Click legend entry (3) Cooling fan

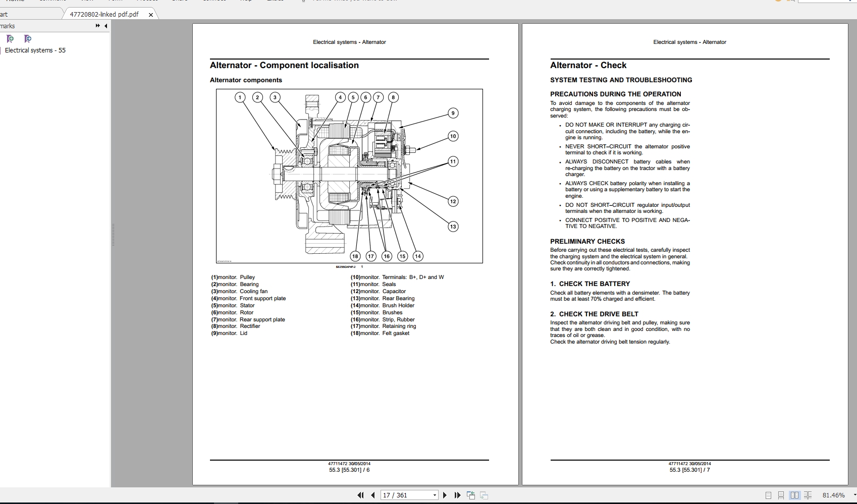click(x=239, y=292)
